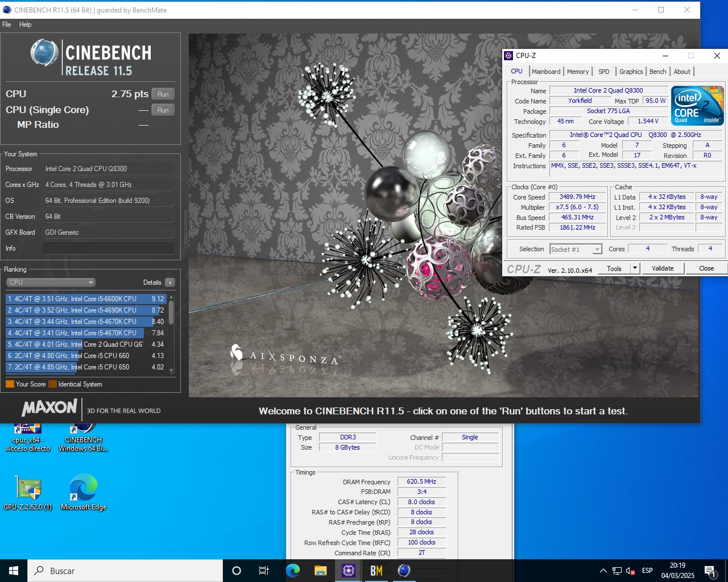Select ranking row 3.44 GHz i5-4670K
Image resolution: width=728 pixels, height=582 pixels.
(x=86, y=322)
